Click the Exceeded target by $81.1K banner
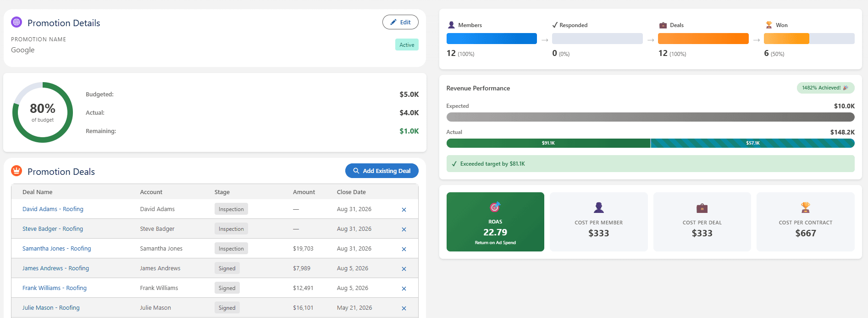Image resolution: width=868 pixels, height=318 pixels. (x=651, y=164)
